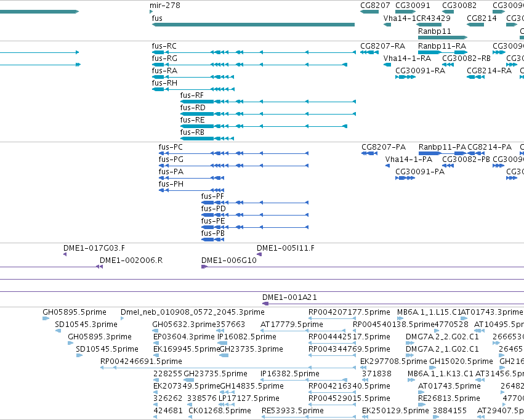This screenshot has width=524, height=420.
Task: Select the fus gene bar
Action: tap(253, 25)
